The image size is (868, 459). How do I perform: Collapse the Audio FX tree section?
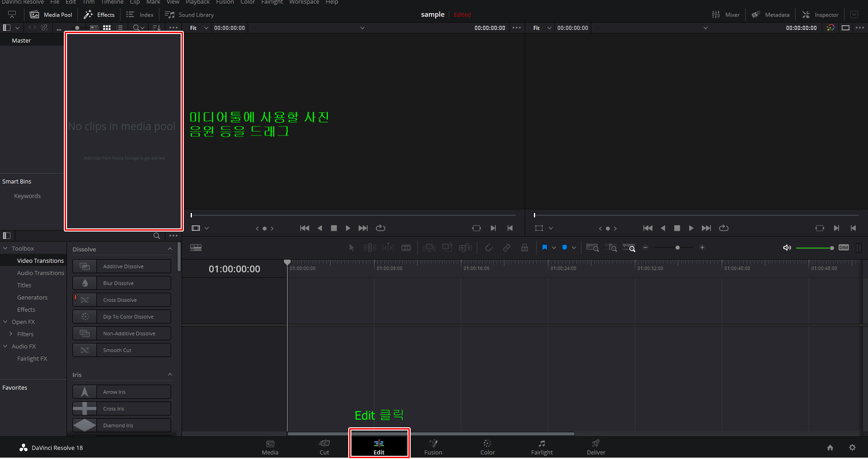pyautogui.click(x=5, y=346)
